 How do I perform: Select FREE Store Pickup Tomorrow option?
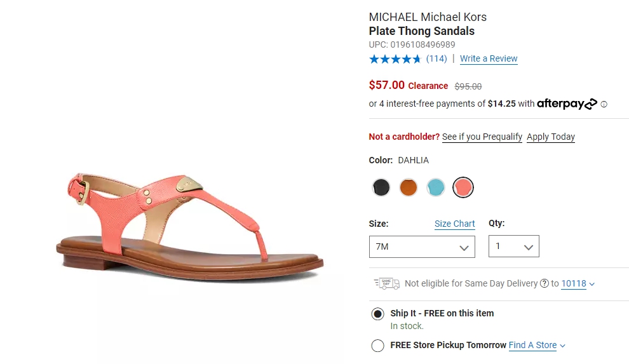click(377, 346)
